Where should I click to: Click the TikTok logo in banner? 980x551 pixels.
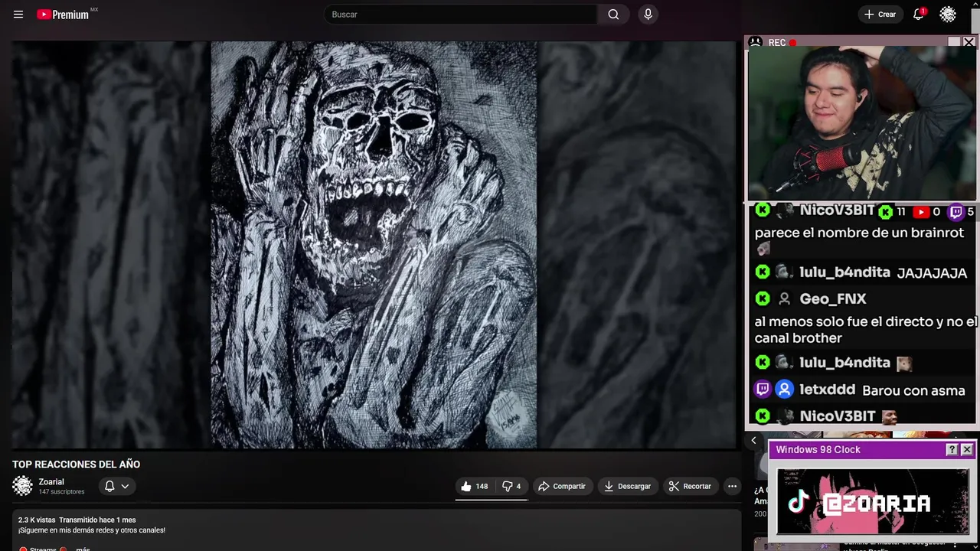click(x=799, y=502)
